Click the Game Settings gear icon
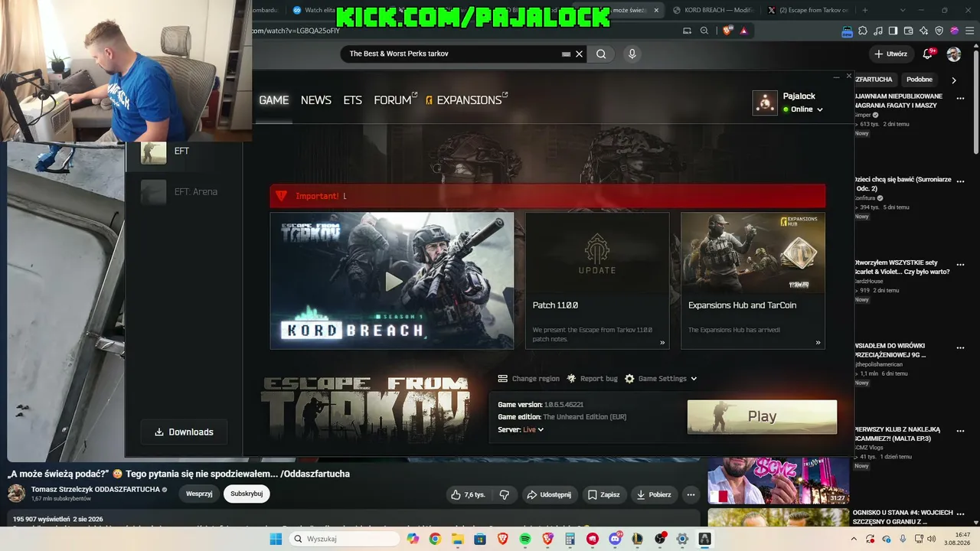Screen dimensions: 980x551 click(x=629, y=379)
